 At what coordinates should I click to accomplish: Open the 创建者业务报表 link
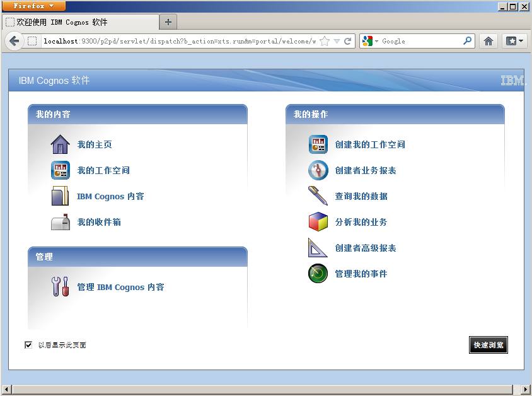(366, 170)
